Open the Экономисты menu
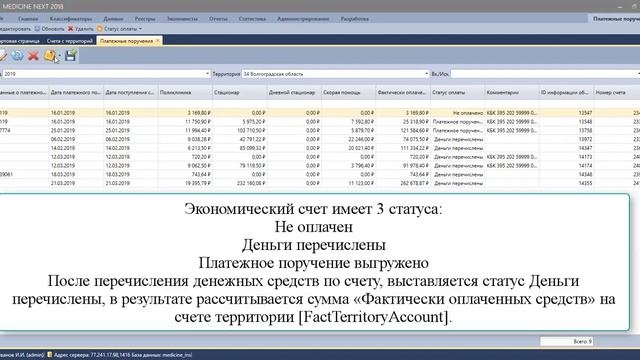 pyautogui.click(x=182, y=19)
